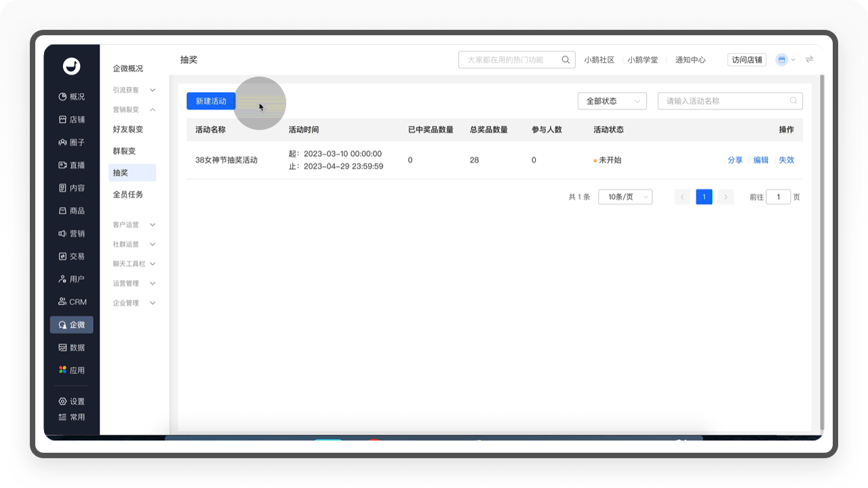Open CRM section
Image resolution: width=868 pixels, height=488 pixels.
point(71,302)
